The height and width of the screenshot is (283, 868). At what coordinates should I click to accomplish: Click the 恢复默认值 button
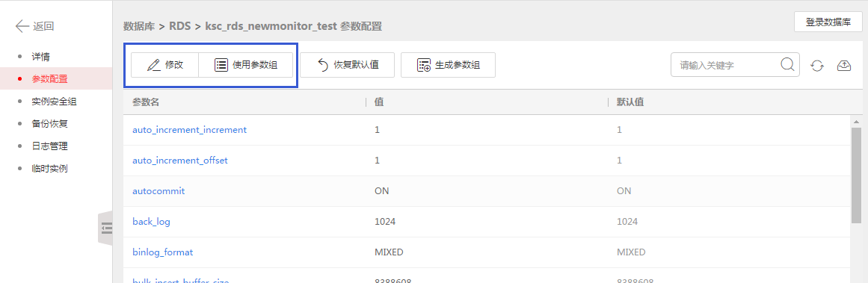[347, 65]
